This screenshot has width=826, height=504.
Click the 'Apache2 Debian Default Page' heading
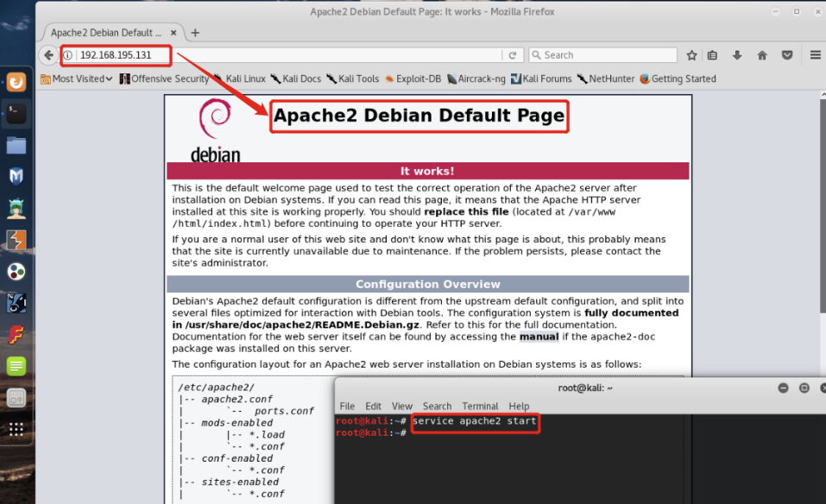tap(419, 116)
